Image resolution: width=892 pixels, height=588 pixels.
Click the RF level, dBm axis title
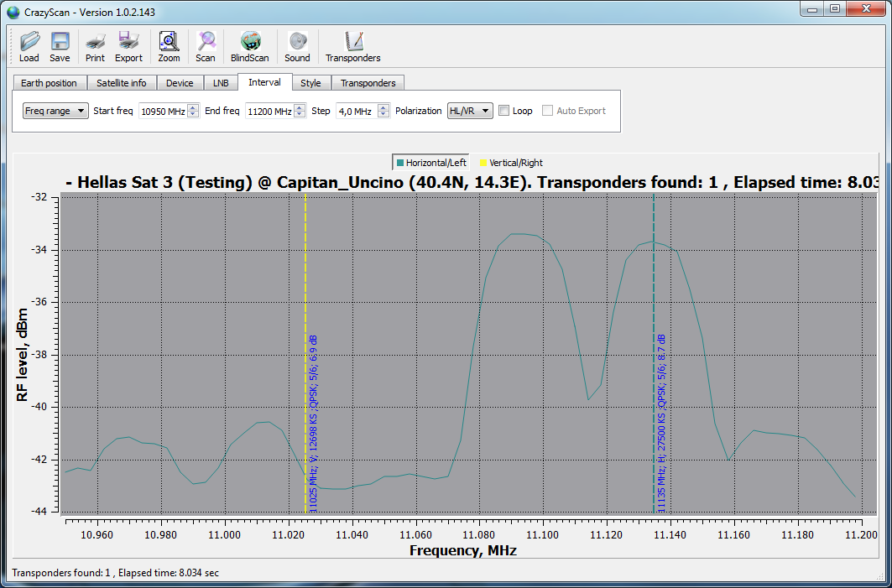[22, 355]
